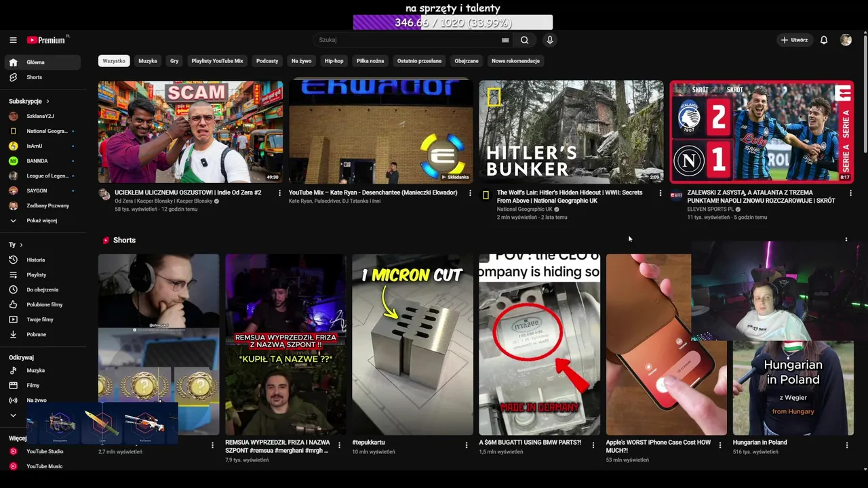This screenshot has height=488, width=868.
Task: Open YouTube Studio link
Action: click(42, 451)
